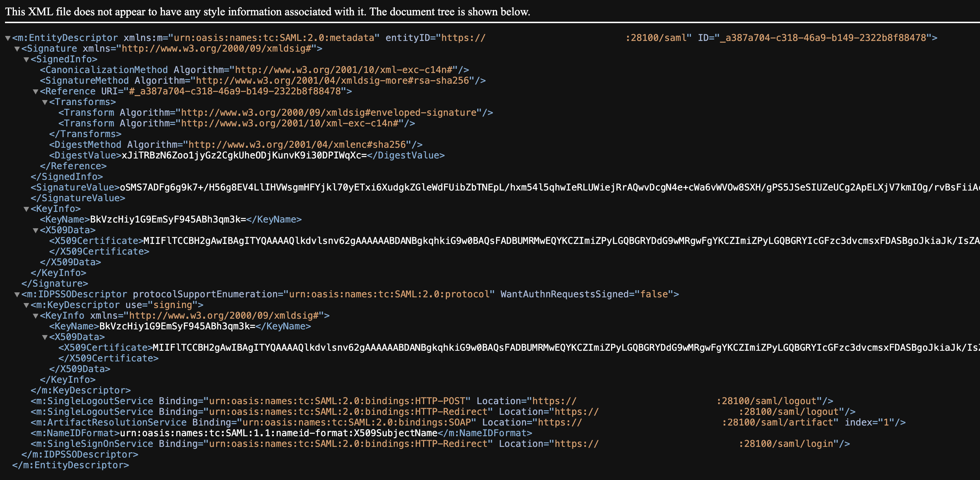Click the first X509Certificate MIIFlTCCBH2g value
980x480 pixels.
(x=562, y=241)
